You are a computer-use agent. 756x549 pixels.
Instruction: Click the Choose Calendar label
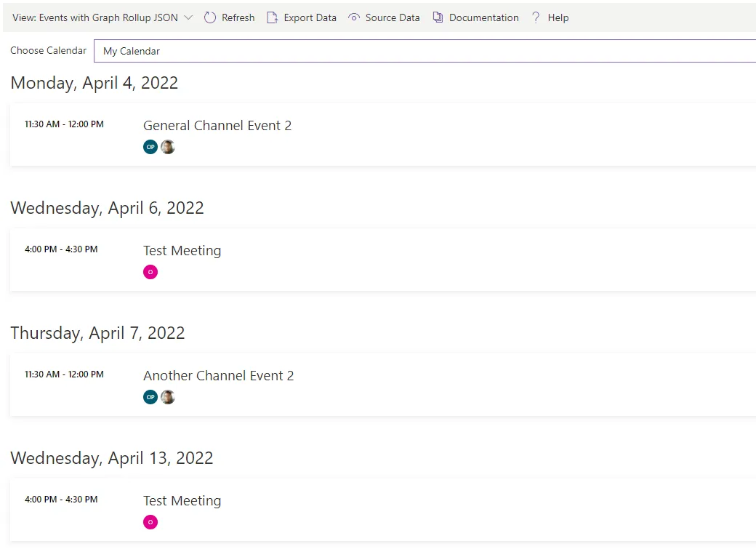pyautogui.click(x=48, y=50)
